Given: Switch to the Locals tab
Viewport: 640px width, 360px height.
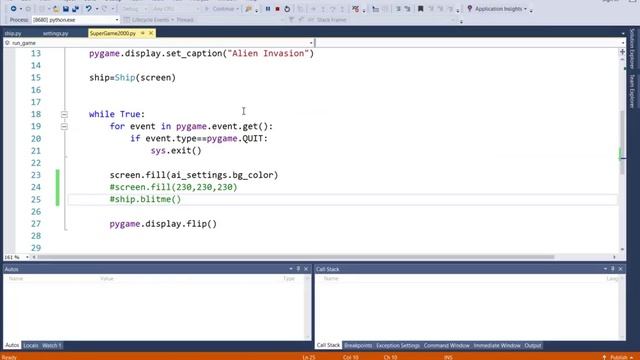Looking at the screenshot, I should [x=31, y=346].
